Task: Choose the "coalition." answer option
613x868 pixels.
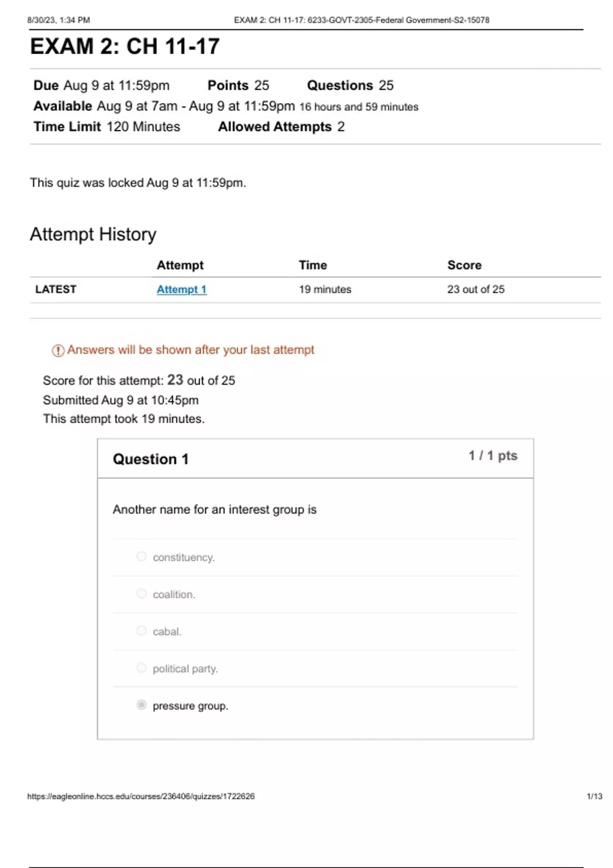Action: (x=142, y=594)
